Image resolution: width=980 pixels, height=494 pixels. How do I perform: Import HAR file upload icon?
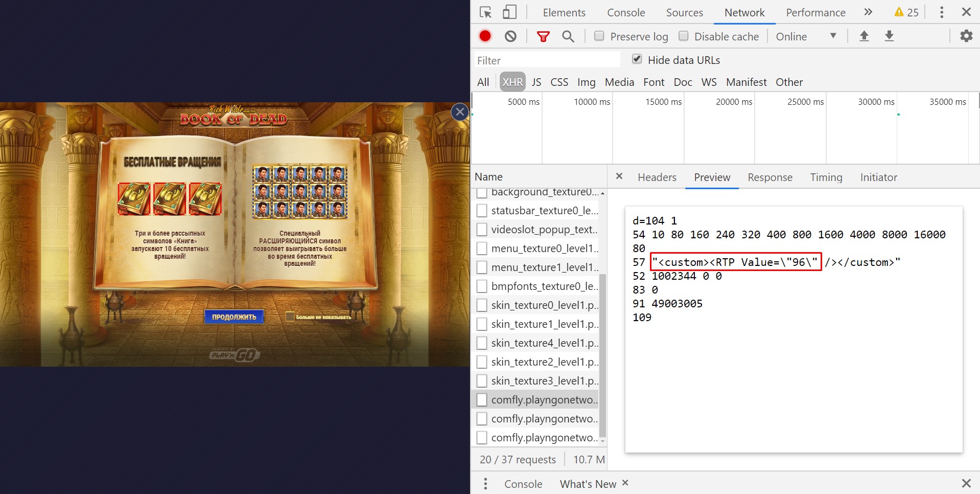[x=864, y=36]
